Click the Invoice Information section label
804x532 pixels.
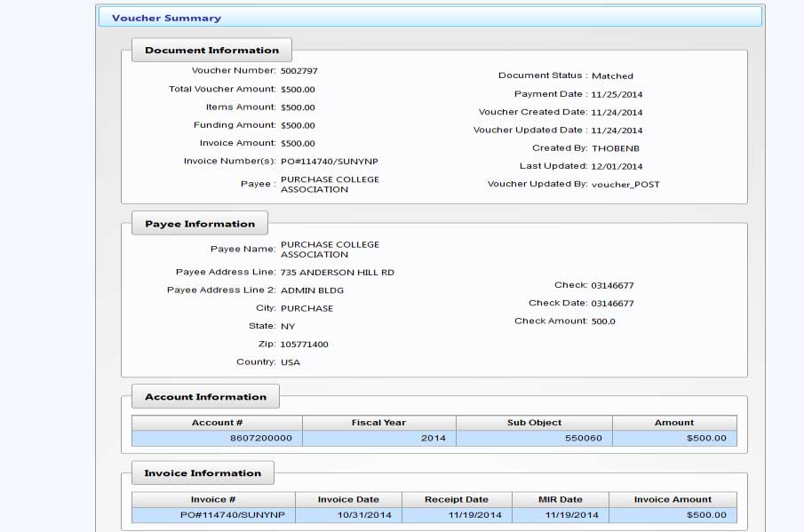click(203, 473)
